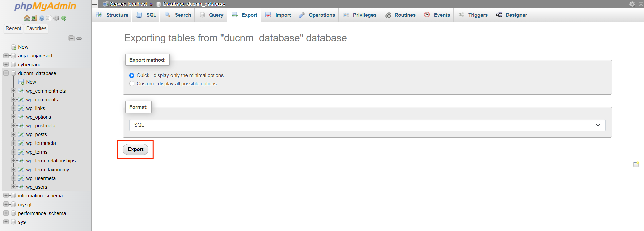Image resolution: width=644 pixels, height=231 pixels.
Task: Click the navigation panel settings gear icon
Action: (56, 18)
